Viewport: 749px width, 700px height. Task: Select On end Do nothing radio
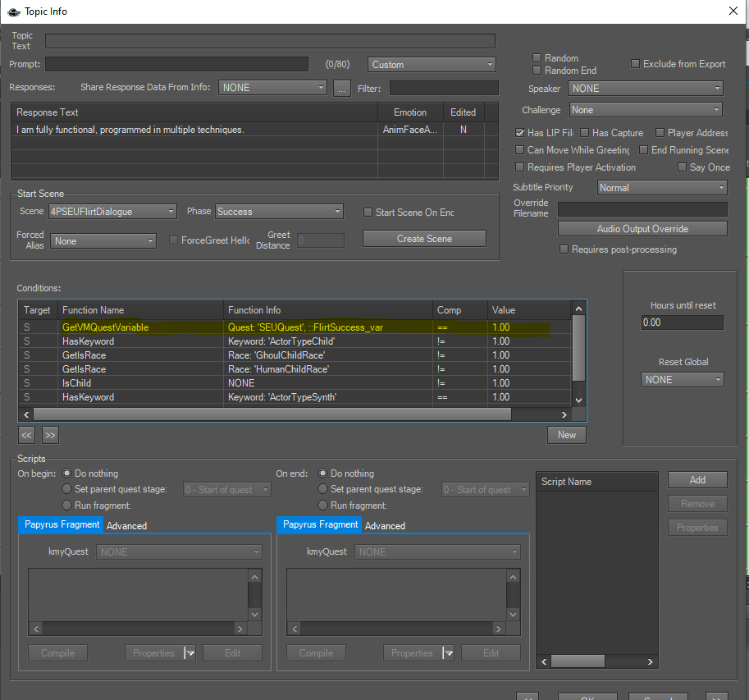click(323, 473)
